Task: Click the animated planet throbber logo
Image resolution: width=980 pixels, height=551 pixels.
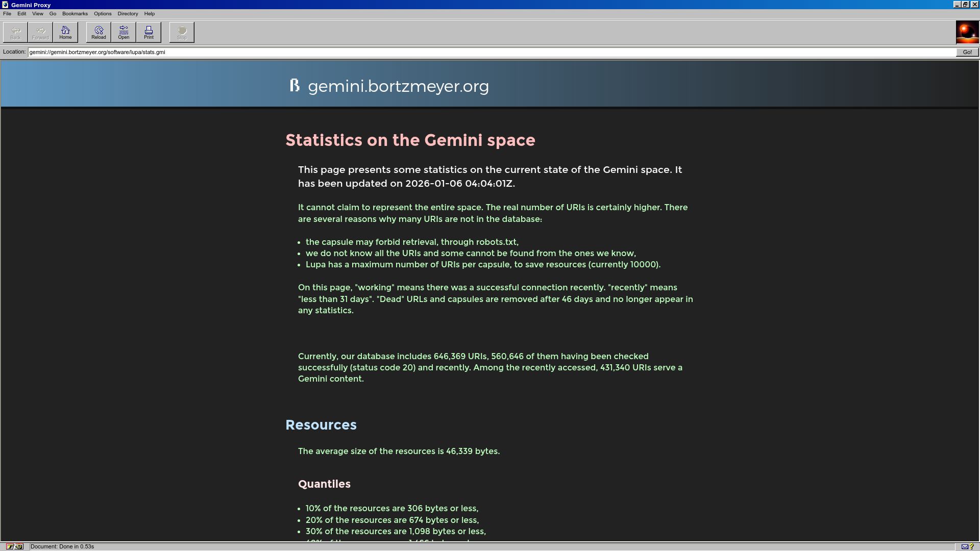Action: pyautogui.click(x=967, y=33)
